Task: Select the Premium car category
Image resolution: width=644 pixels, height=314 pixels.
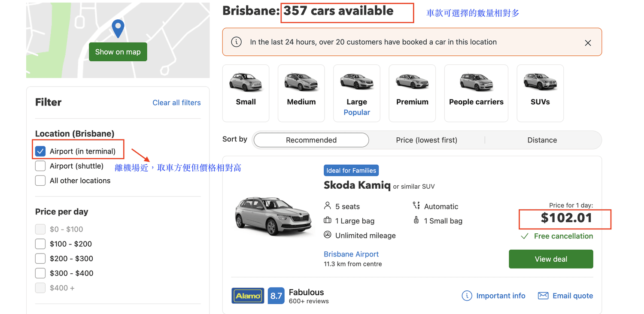Action: pyautogui.click(x=412, y=93)
